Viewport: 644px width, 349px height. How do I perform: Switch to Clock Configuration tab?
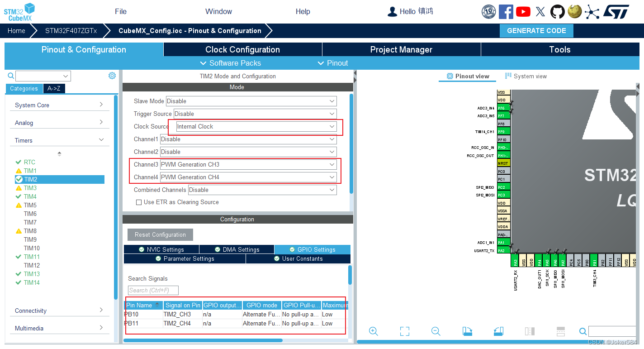pyautogui.click(x=242, y=50)
